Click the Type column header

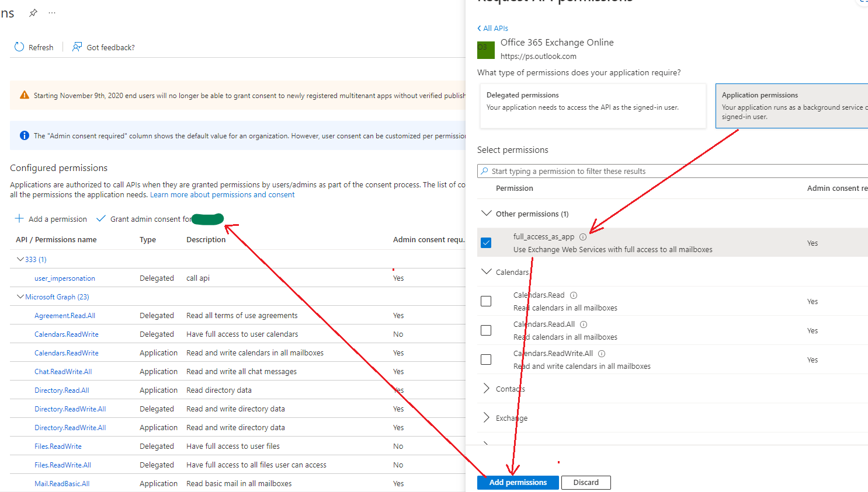[148, 239]
